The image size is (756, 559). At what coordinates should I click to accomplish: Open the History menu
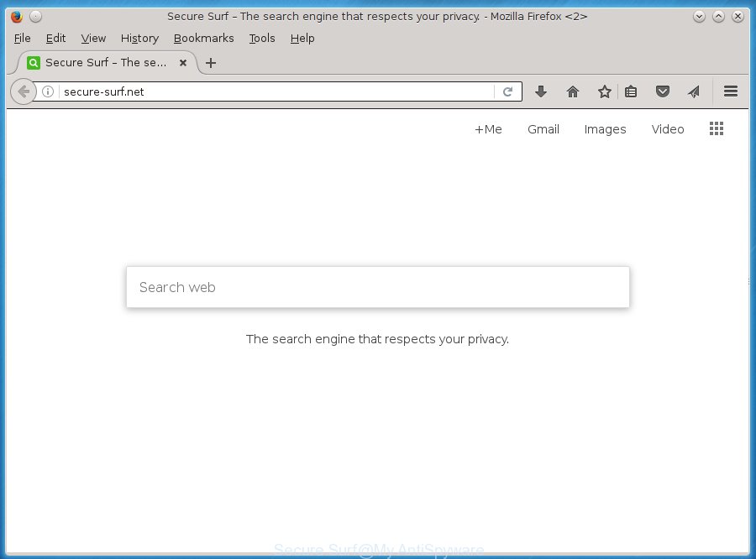(139, 38)
